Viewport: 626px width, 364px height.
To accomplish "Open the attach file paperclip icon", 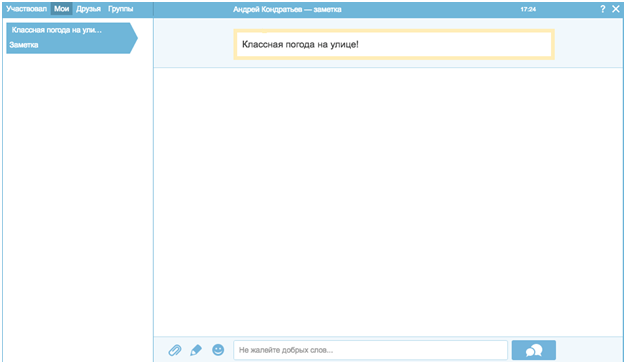I will 174,350.
